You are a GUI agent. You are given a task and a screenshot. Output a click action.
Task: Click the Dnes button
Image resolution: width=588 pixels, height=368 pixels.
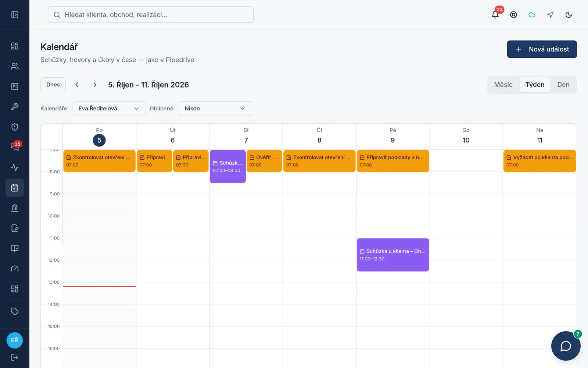point(53,85)
